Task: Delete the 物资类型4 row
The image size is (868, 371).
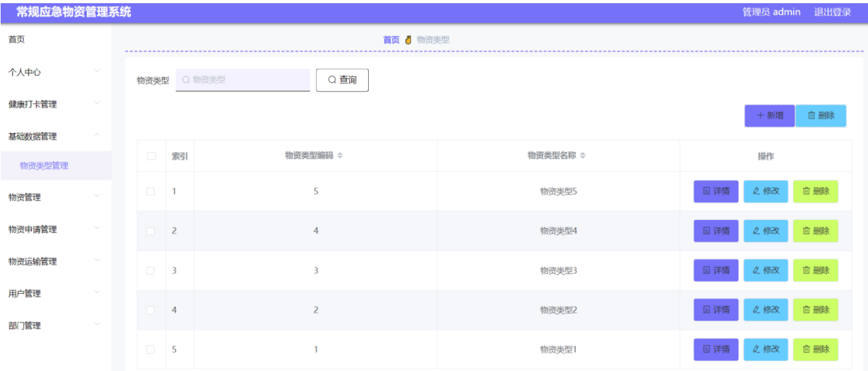Action: click(816, 231)
